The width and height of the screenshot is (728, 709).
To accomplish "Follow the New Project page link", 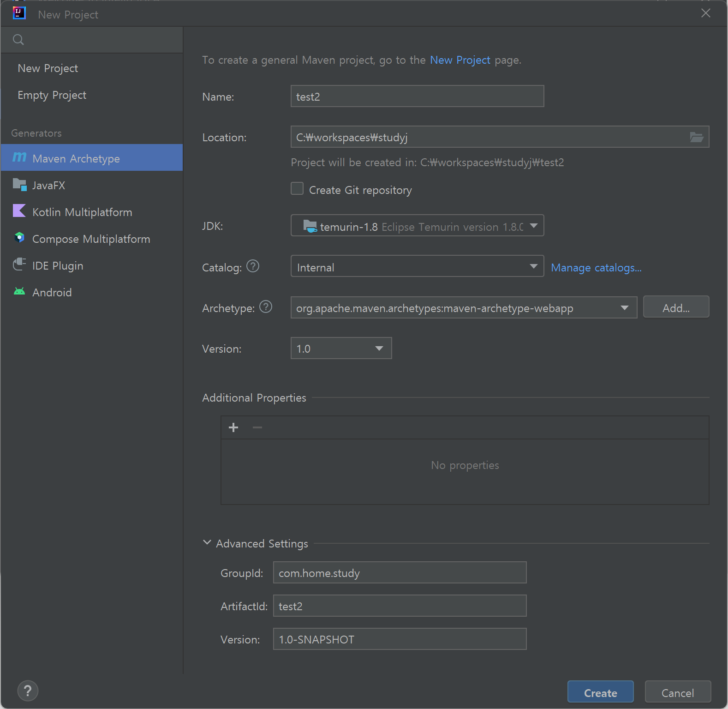I will point(460,60).
